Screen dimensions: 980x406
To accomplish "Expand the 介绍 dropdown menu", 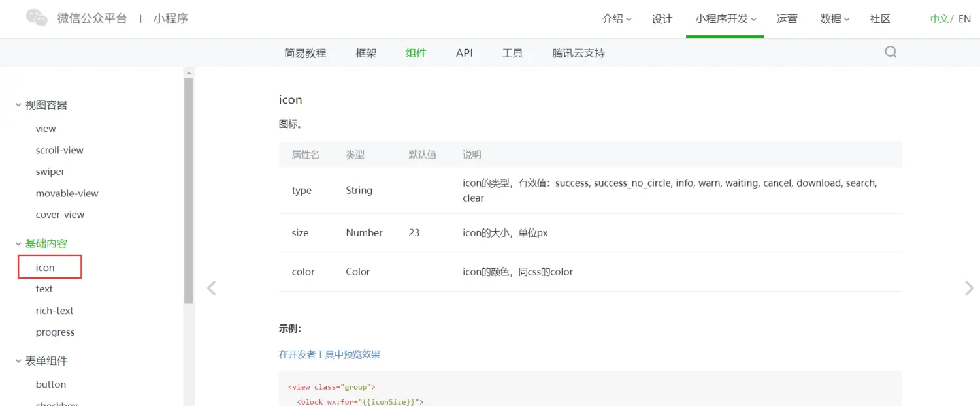I will click(617, 19).
